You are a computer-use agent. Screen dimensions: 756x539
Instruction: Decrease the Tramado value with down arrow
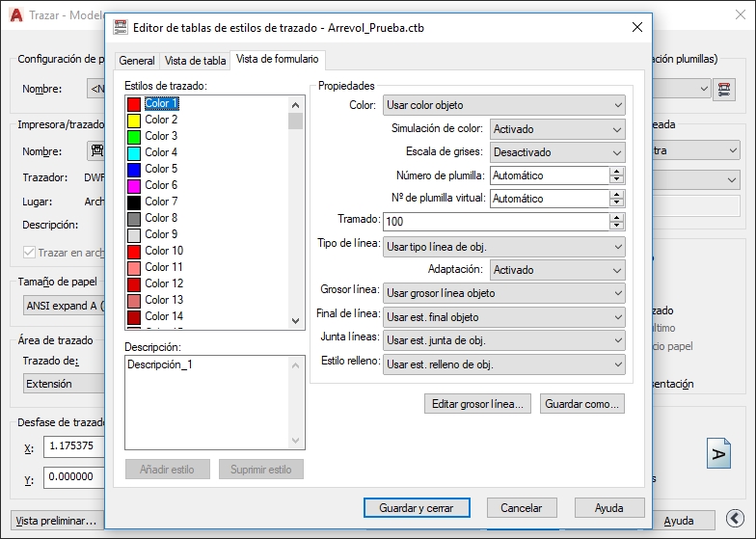[x=616, y=226]
